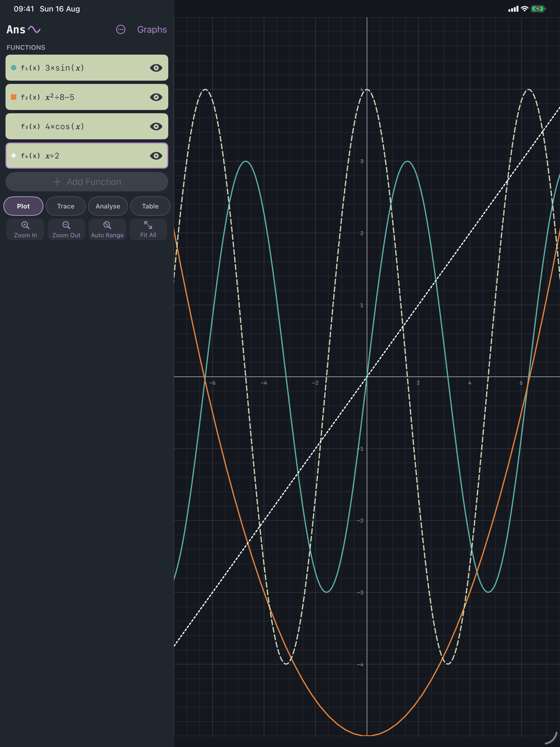
Task: Tap the y-axis label −4
Action: coord(360,664)
